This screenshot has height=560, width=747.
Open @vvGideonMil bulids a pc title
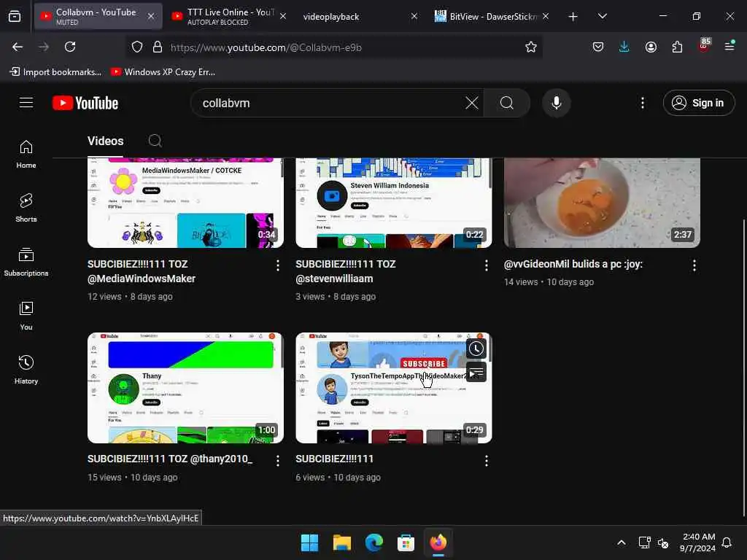tap(573, 264)
